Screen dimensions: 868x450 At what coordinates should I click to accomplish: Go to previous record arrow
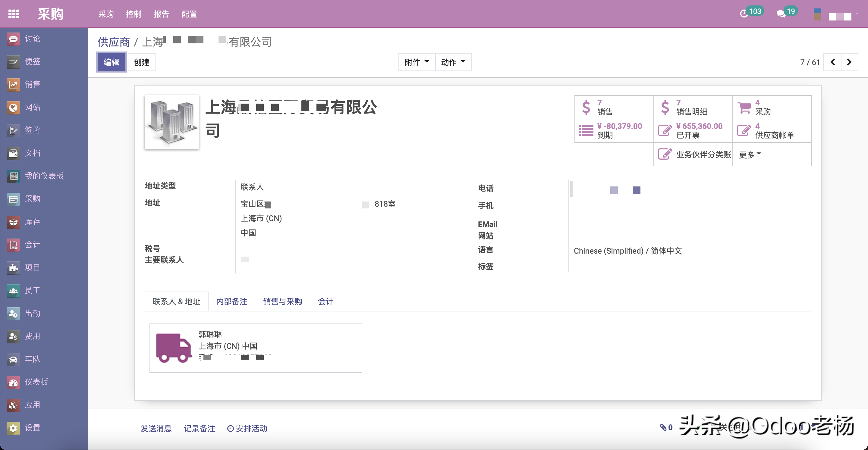point(833,62)
